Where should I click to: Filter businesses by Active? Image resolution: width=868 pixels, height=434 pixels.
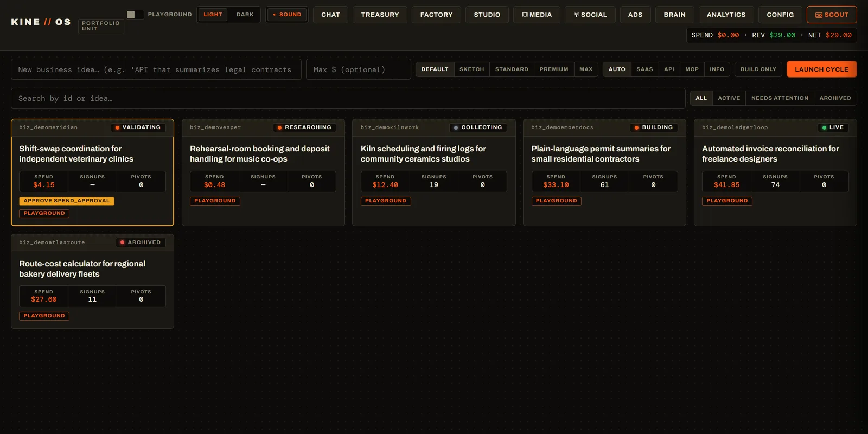[729, 98]
